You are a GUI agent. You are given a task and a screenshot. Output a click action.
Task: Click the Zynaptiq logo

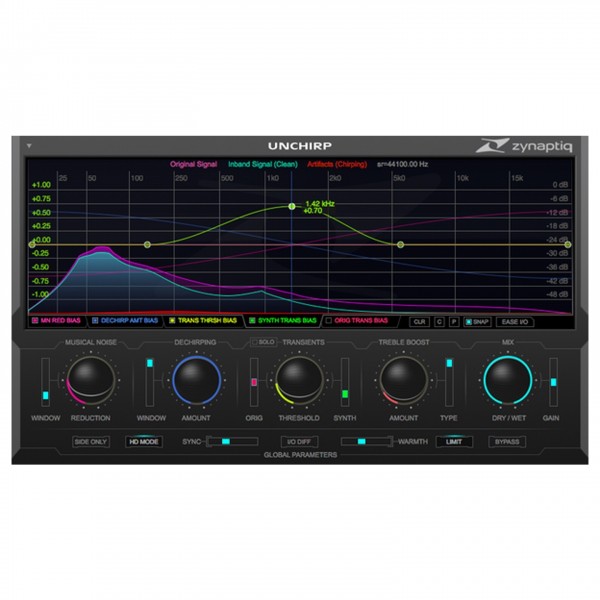(525, 146)
